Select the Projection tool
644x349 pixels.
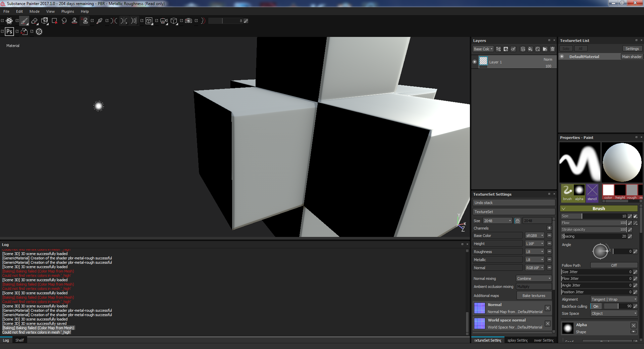44,21
